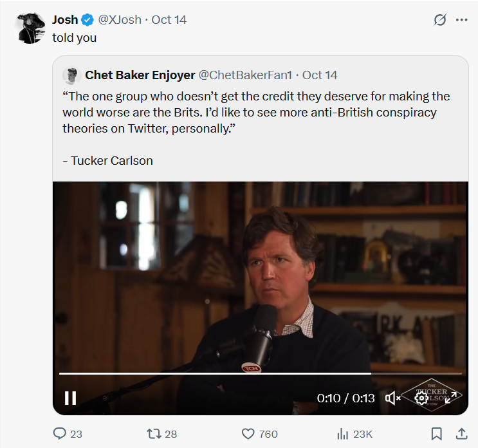Click the Grok circle icon top right
Viewport: 478px width, 448px height.
pyautogui.click(x=440, y=20)
